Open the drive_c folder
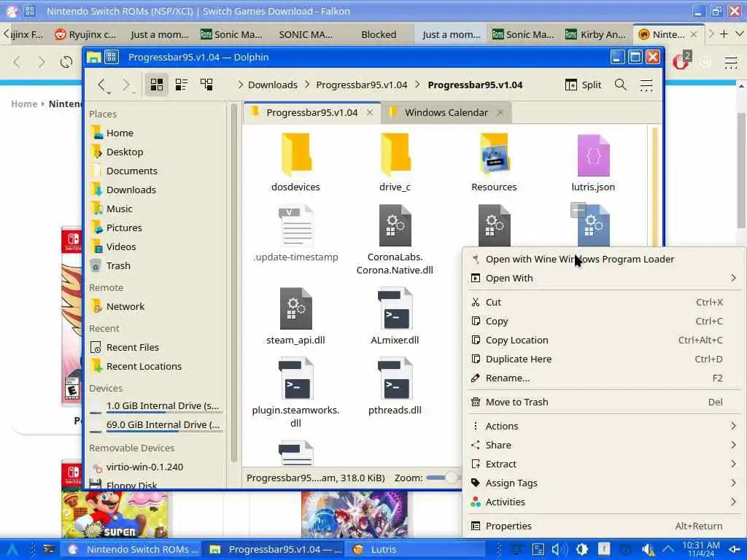Viewport: 747px width, 560px height. point(395,162)
